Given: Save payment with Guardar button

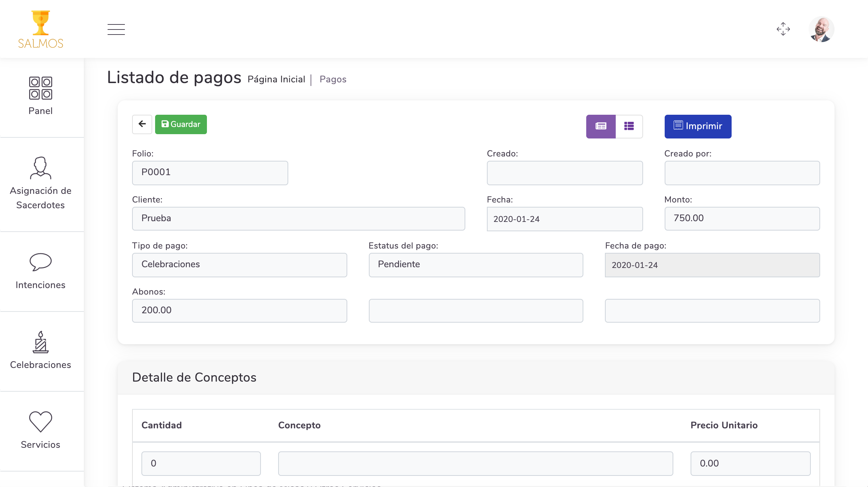Looking at the screenshot, I should (181, 124).
